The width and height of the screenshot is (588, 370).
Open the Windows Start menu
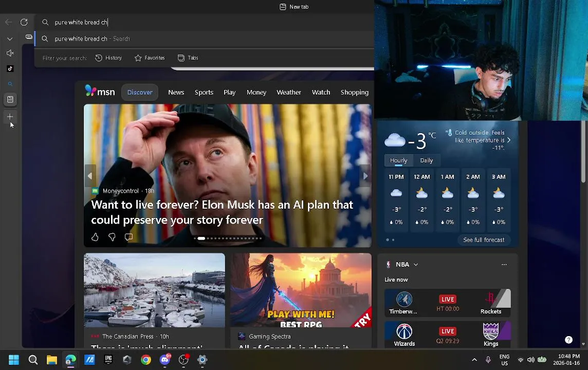(14, 360)
